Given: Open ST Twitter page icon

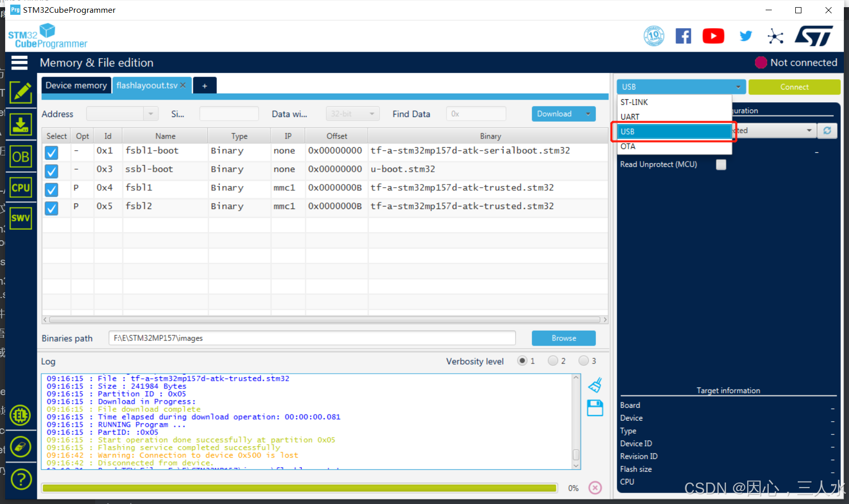Looking at the screenshot, I should pyautogui.click(x=746, y=36).
